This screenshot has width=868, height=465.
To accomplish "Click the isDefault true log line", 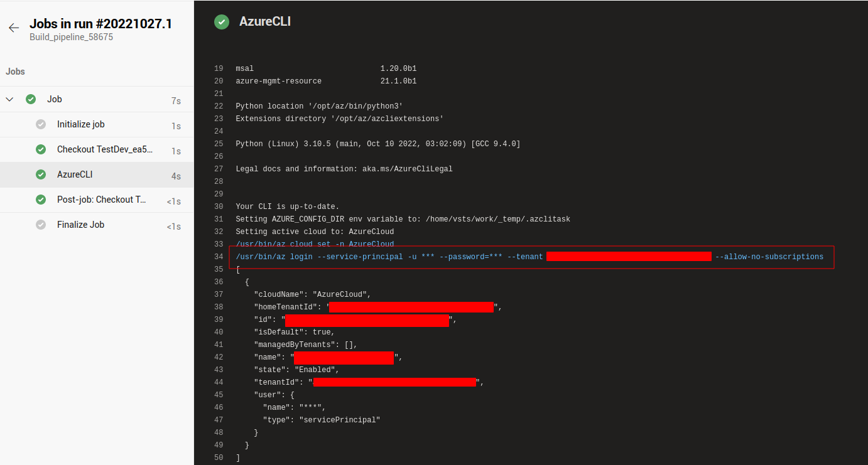I will coord(294,332).
